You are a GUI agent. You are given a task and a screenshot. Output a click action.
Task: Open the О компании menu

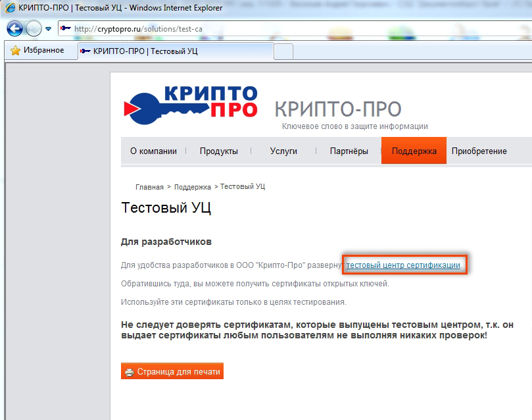click(153, 151)
